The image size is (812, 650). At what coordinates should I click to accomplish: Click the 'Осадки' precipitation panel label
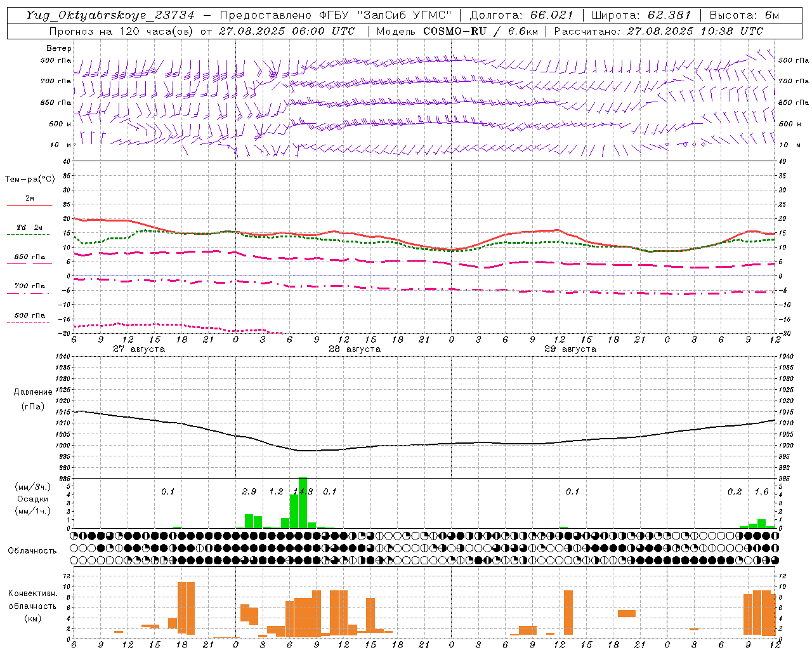pos(33,499)
